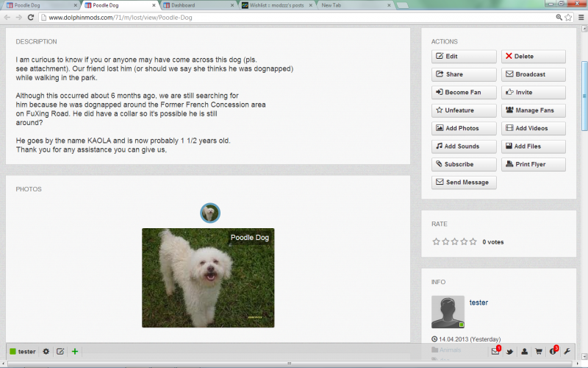Switch to the New Tab tab
This screenshot has width=588, height=368.
(x=354, y=5)
